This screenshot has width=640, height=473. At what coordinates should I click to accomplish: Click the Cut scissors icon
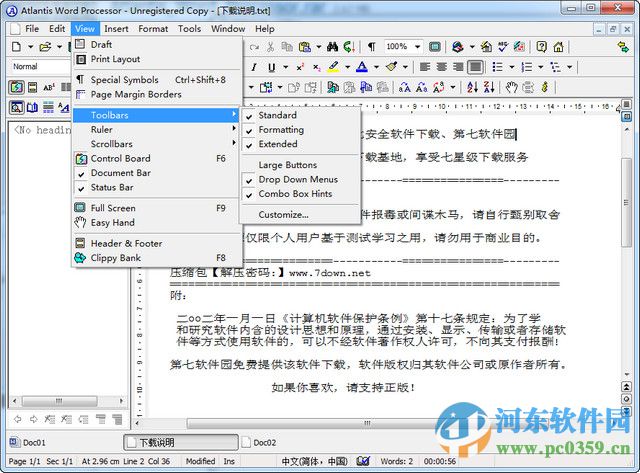tap(270, 47)
